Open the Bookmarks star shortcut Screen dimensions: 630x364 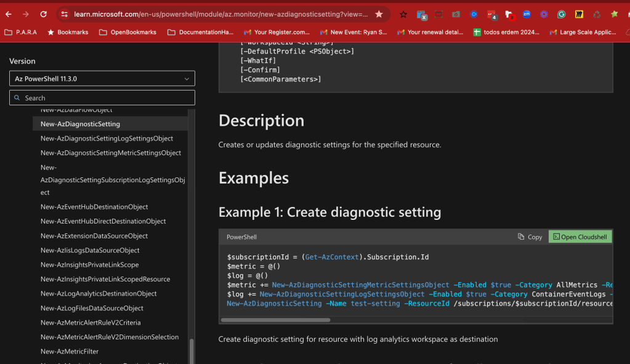tap(68, 32)
